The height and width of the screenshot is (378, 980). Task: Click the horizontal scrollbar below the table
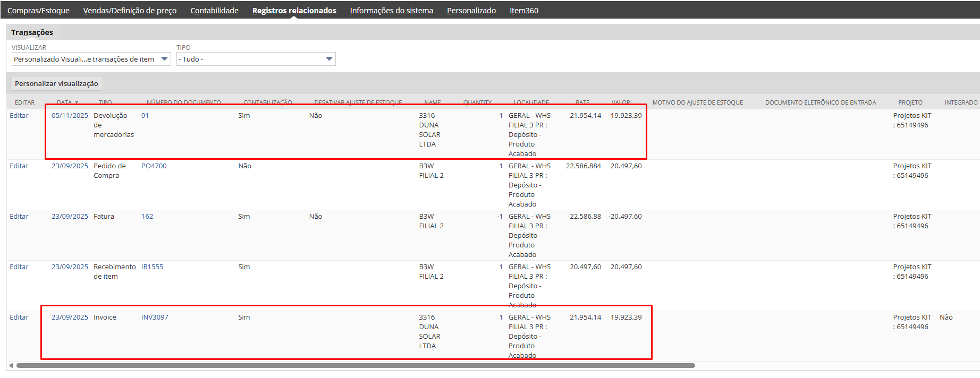(355, 365)
